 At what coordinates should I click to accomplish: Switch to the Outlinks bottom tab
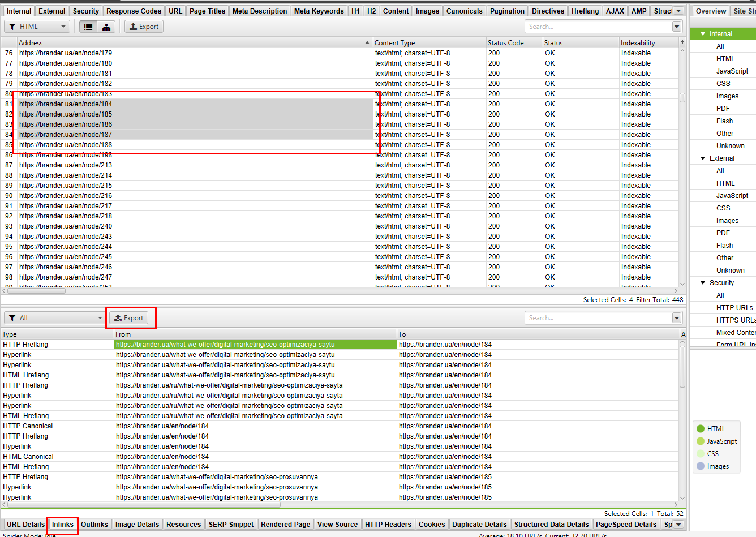coord(94,525)
